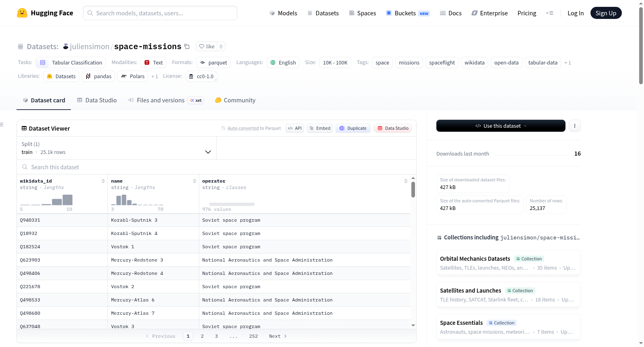Click the Hugging Face logo icon

(x=22, y=13)
